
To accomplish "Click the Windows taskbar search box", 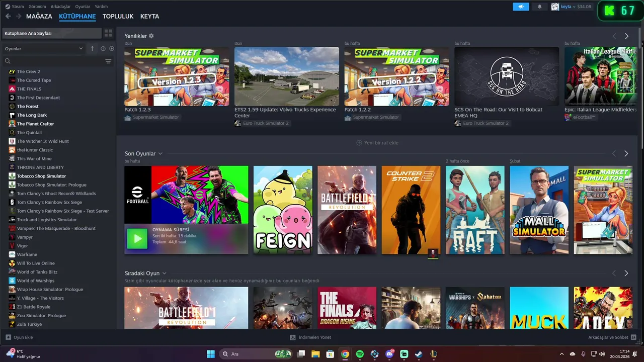I will [x=257, y=354].
